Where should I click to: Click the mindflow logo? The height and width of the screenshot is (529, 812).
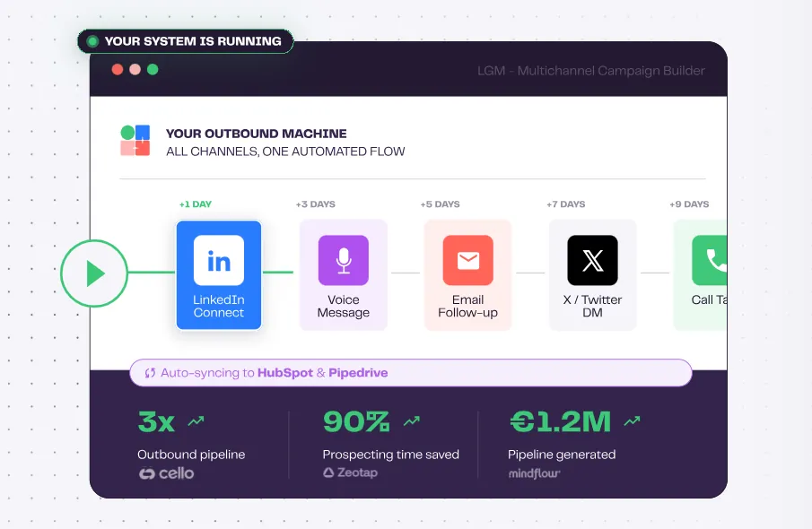(535, 473)
